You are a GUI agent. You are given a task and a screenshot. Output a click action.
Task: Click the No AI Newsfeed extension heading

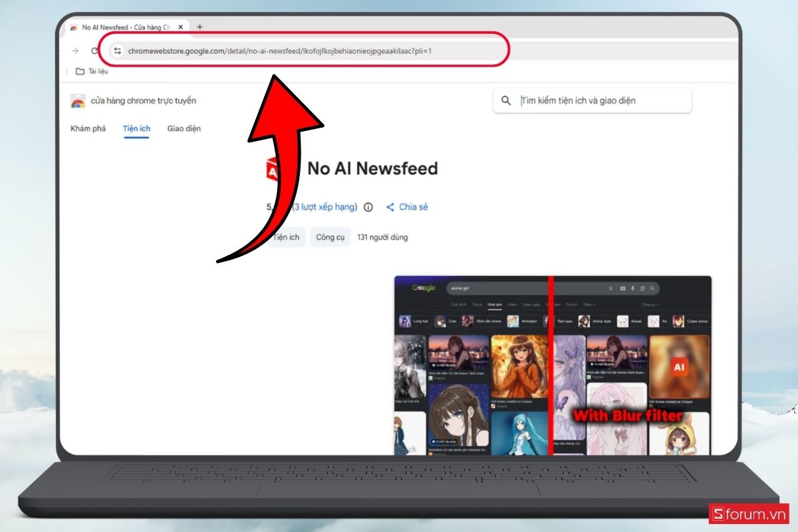(372, 169)
